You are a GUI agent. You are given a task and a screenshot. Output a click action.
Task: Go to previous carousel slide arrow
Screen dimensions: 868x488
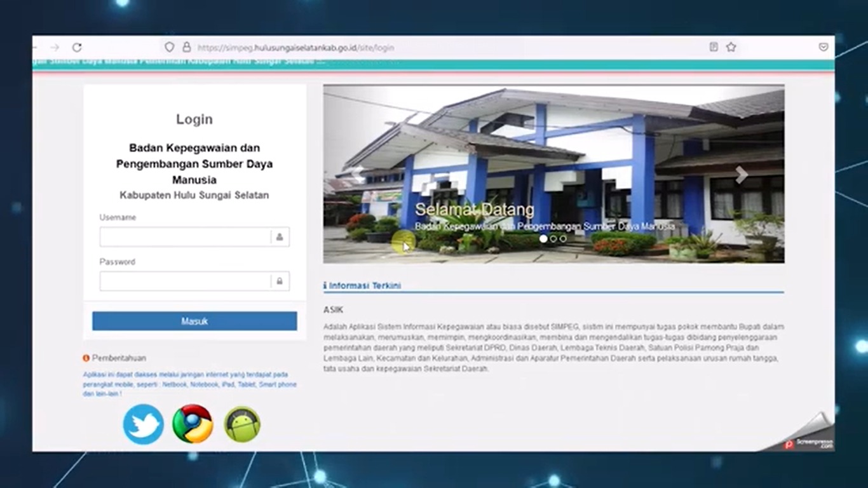click(358, 175)
